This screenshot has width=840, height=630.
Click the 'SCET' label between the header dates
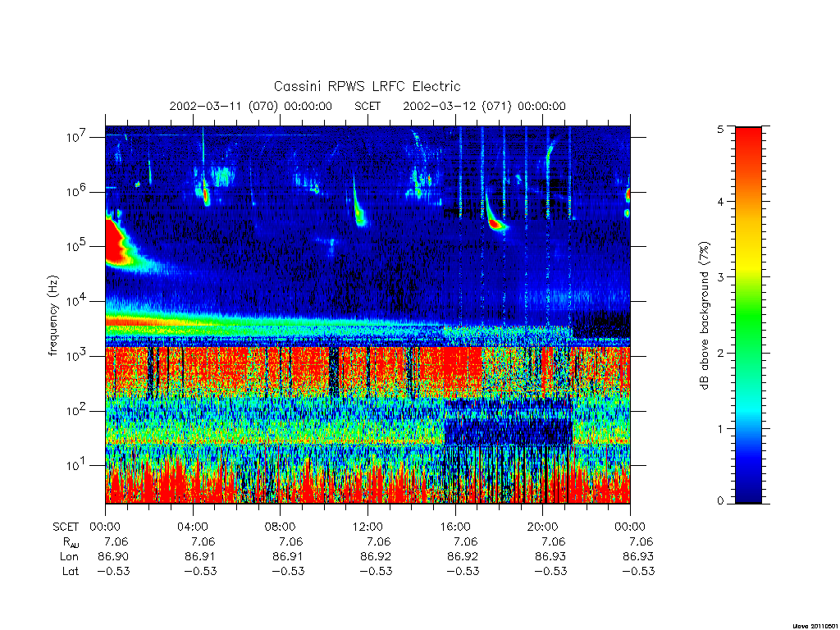(367, 106)
